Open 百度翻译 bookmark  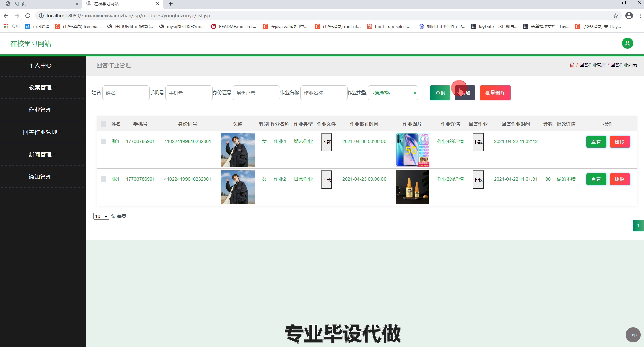[x=37, y=26]
